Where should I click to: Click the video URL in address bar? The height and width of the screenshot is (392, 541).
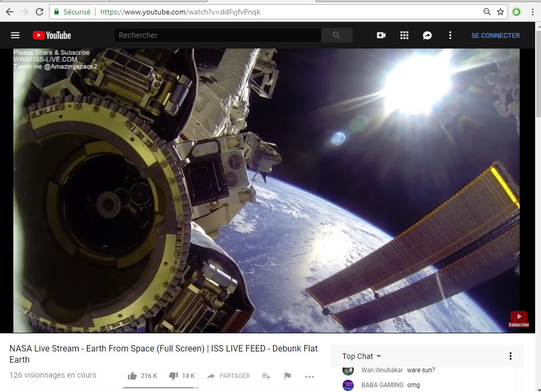click(180, 12)
